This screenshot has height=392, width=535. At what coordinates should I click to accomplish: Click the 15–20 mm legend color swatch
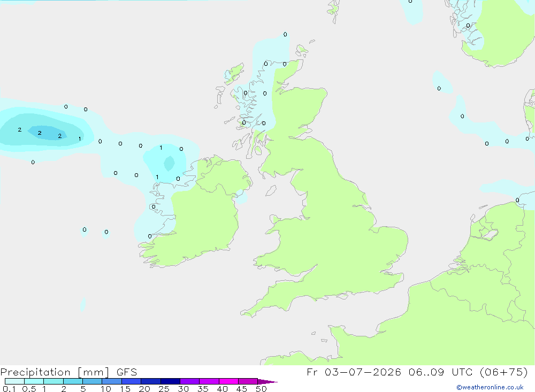(x=132, y=381)
